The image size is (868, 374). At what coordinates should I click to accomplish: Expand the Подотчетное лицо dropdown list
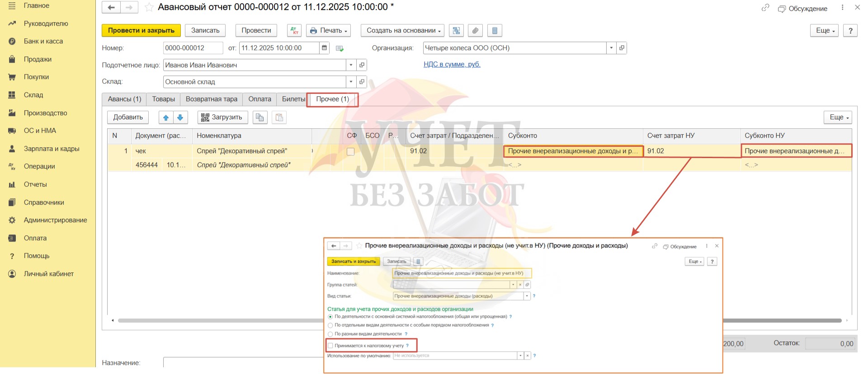(351, 65)
